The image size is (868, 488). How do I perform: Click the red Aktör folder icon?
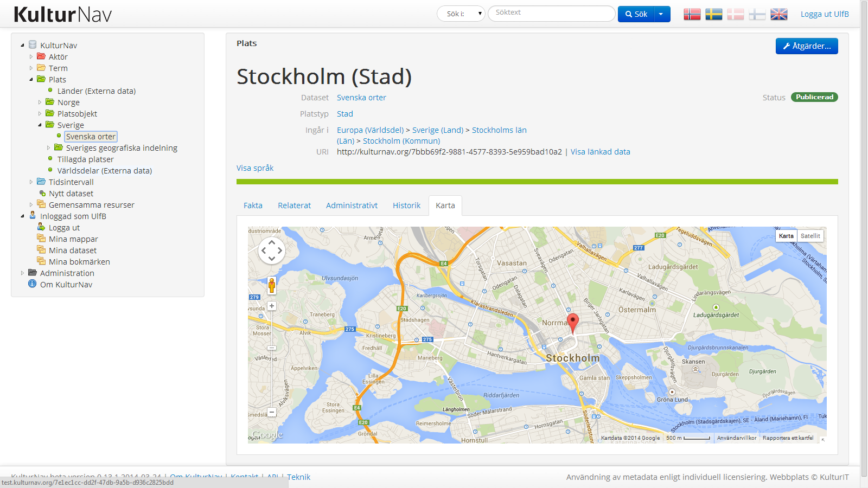(41, 56)
